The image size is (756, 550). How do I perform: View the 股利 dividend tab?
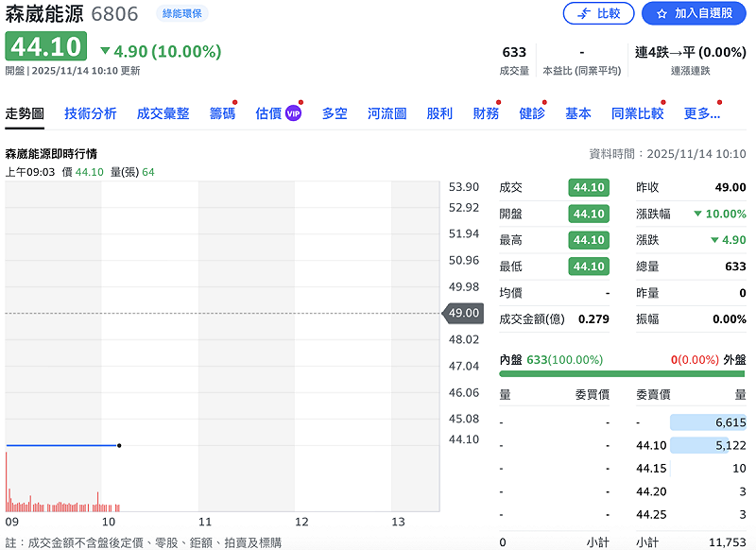point(438,112)
